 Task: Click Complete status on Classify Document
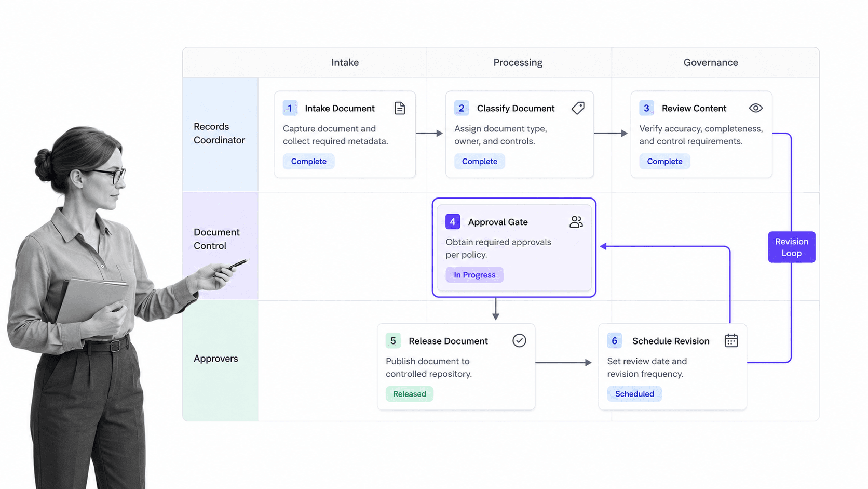pyautogui.click(x=480, y=162)
